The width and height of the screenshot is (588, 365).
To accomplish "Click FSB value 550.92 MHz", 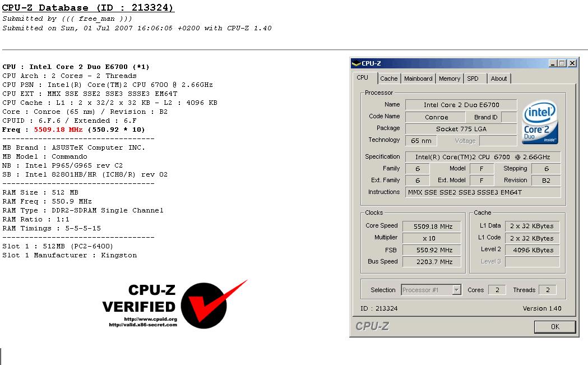I will (x=432, y=250).
